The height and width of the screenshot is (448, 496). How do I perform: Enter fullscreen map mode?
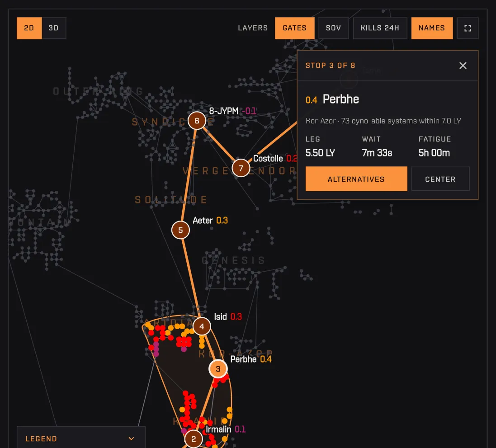pos(468,28)
